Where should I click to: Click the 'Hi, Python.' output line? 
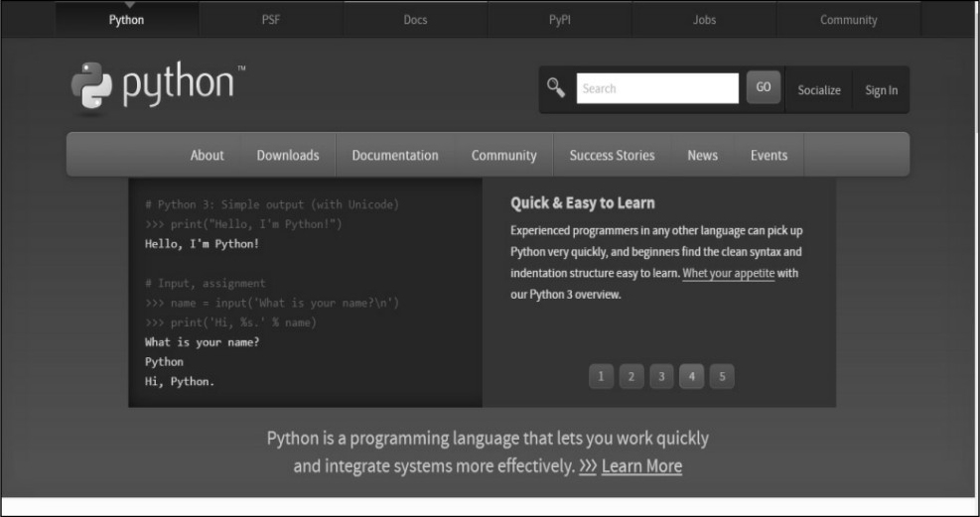(180, 381)
